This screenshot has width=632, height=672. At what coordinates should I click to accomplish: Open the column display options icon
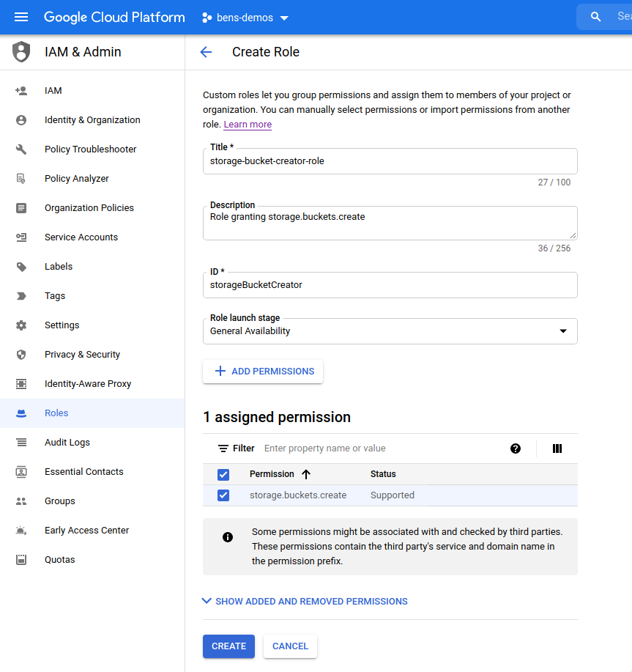pos(557,448)
